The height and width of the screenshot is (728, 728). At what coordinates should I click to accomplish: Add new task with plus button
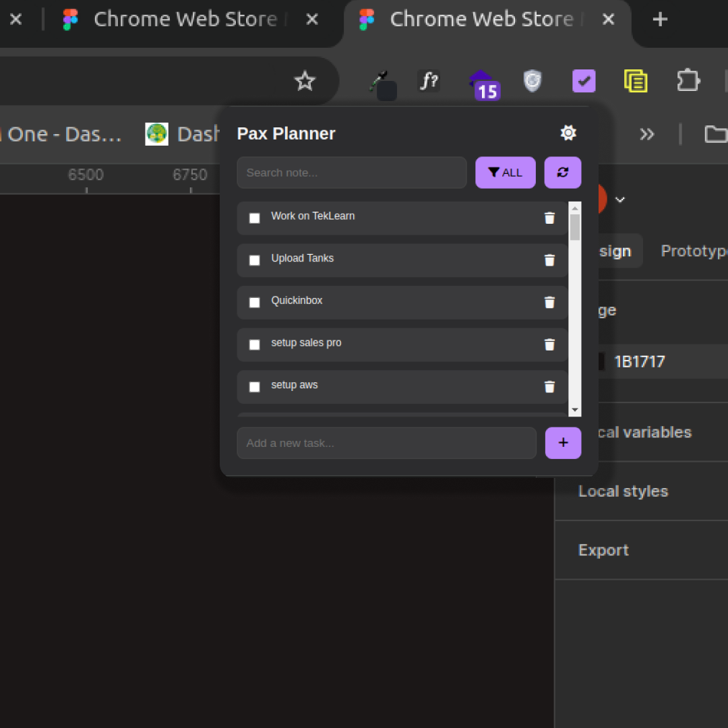(563, 443)
